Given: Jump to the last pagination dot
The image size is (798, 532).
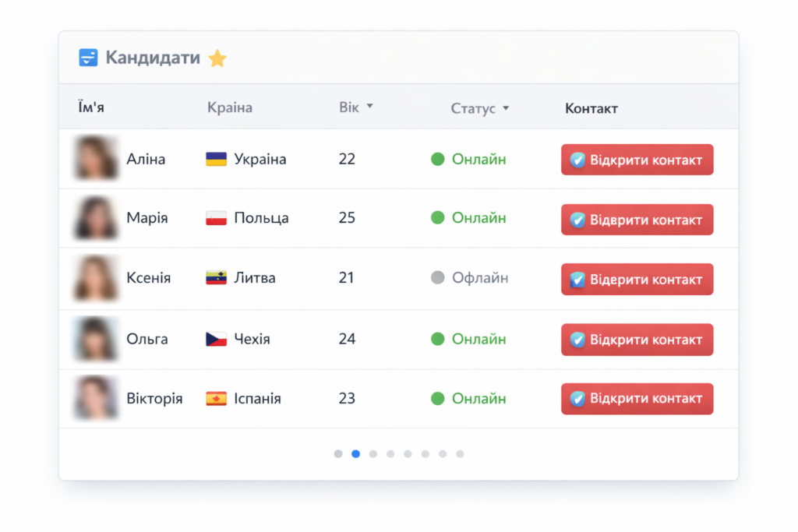Looking at the screenshot, I should pyautogui.click(x=460, y=453).
